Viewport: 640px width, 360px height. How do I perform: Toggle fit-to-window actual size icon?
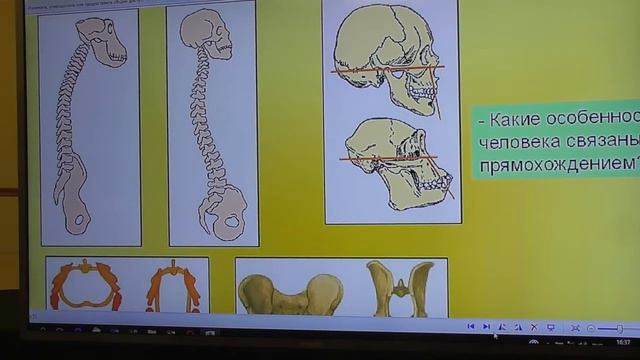[575, 328]
